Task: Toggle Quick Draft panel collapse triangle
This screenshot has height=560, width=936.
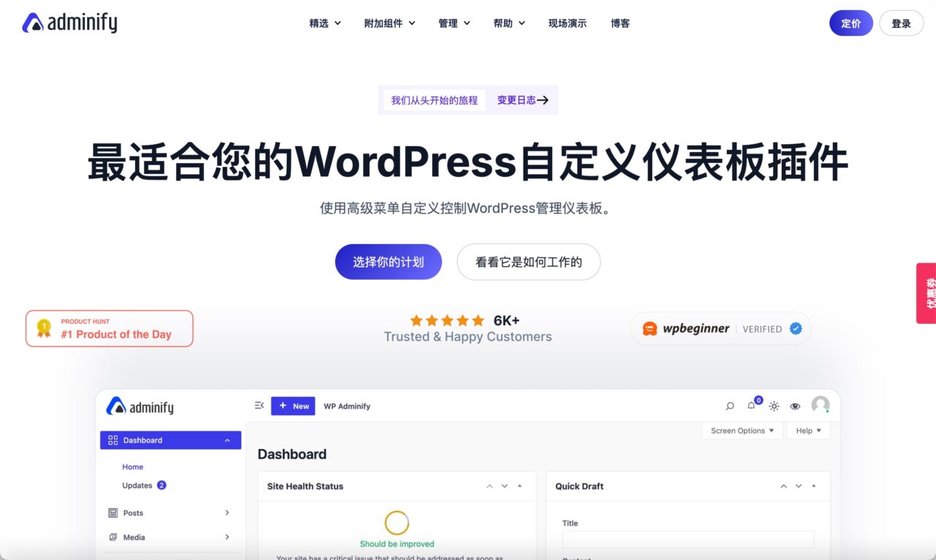Action: (814, 486)
